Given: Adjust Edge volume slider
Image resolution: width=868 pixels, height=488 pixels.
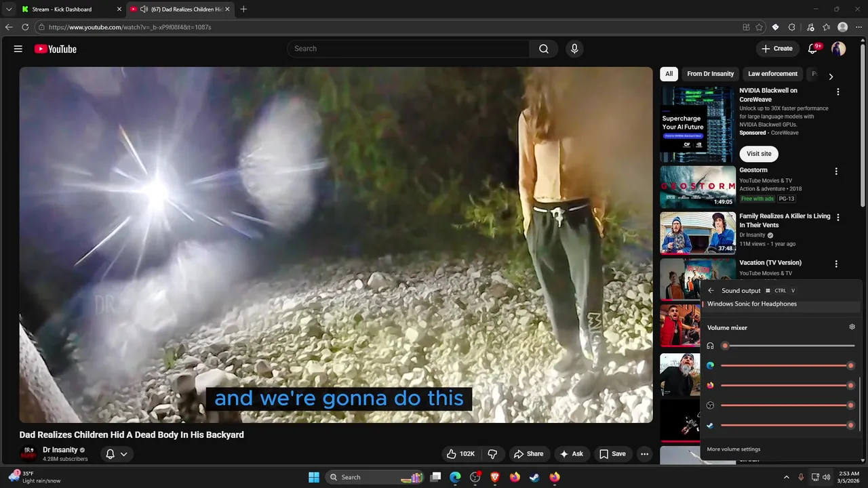Looking at the screenshot, I should point(787,365).
